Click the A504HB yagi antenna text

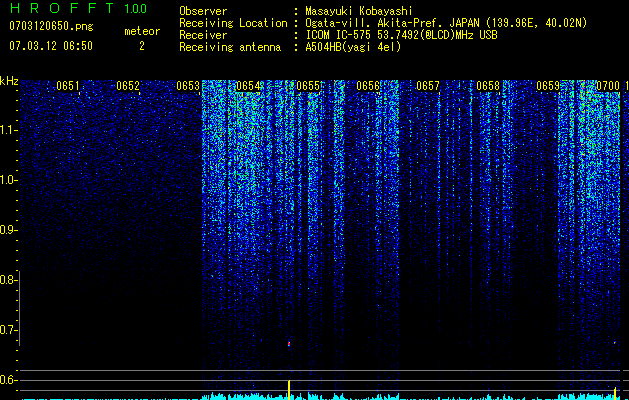coord(353,47)
